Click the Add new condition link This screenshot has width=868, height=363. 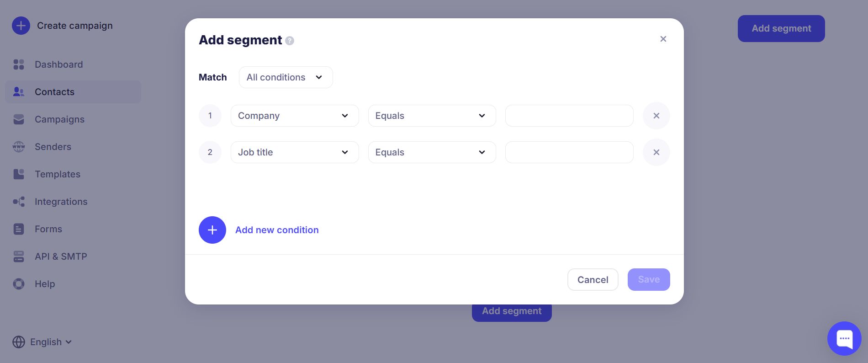point(277,230)
